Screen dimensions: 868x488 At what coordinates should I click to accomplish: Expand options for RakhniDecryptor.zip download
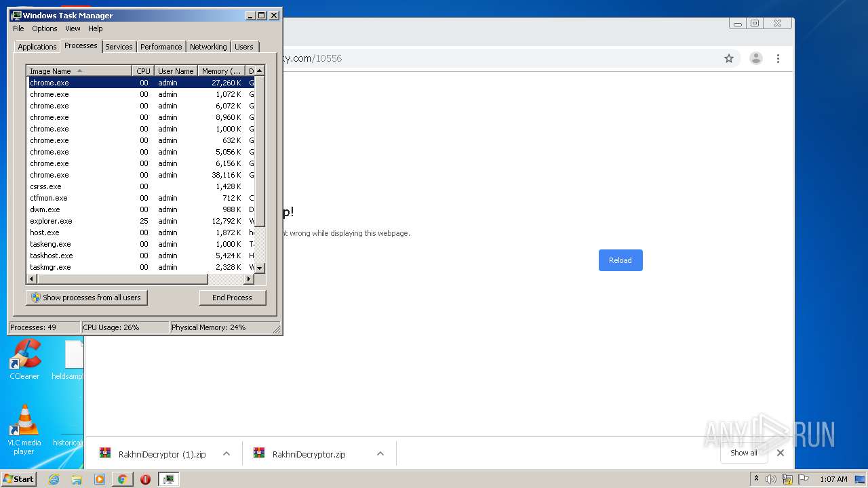380,454
